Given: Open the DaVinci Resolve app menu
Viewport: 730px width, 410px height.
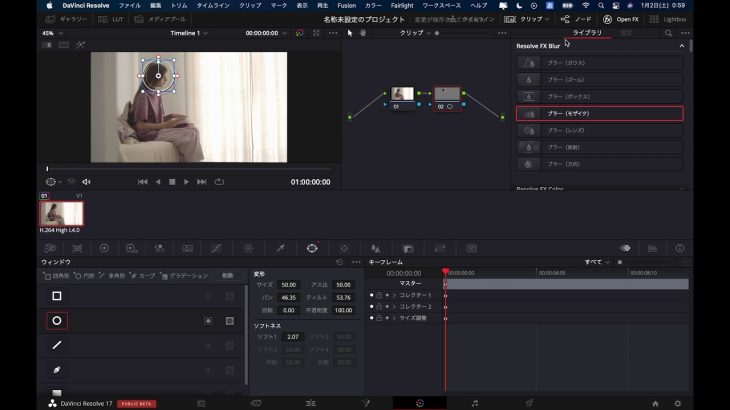Looking at the screenshot, I should point(86,6).
